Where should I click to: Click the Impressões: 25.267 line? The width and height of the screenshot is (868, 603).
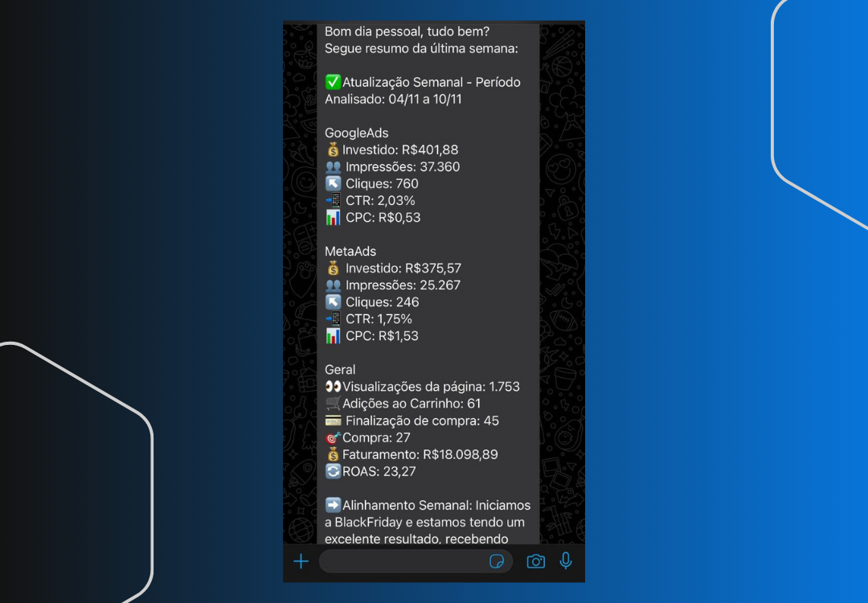(403, 285)
